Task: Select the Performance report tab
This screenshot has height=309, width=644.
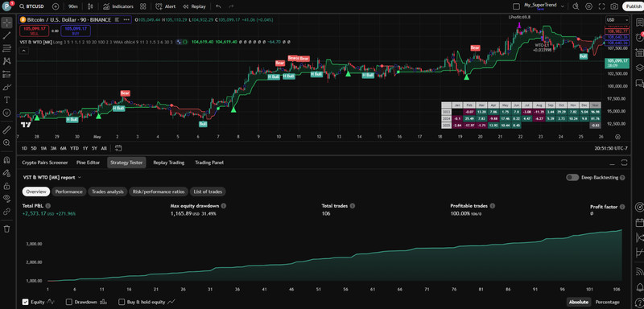Action: [69, 192]
